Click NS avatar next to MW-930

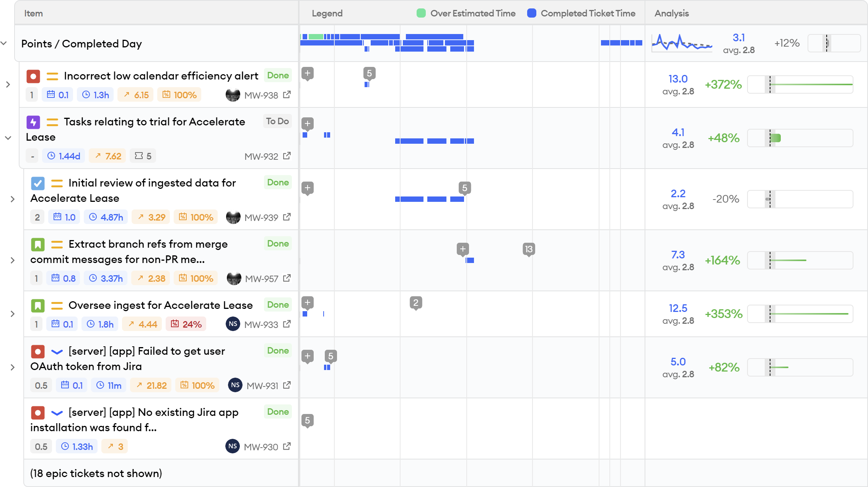click(233, 446)
